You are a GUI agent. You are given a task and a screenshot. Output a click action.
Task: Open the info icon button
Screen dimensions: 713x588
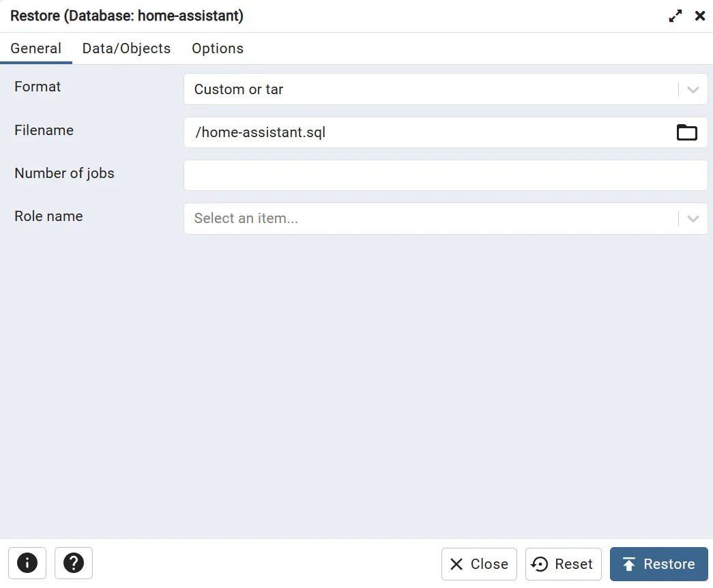[x=27, y=563]
